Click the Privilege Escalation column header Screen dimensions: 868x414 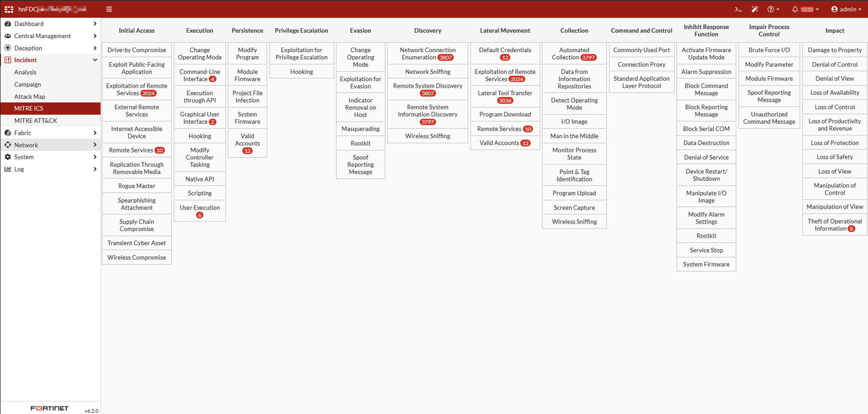[302, 31]
